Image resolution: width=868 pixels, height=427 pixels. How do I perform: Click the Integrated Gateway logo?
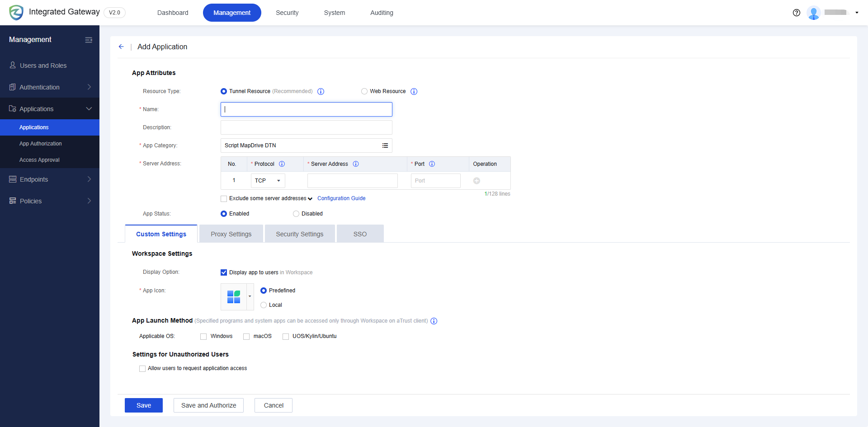click(16, 12)
